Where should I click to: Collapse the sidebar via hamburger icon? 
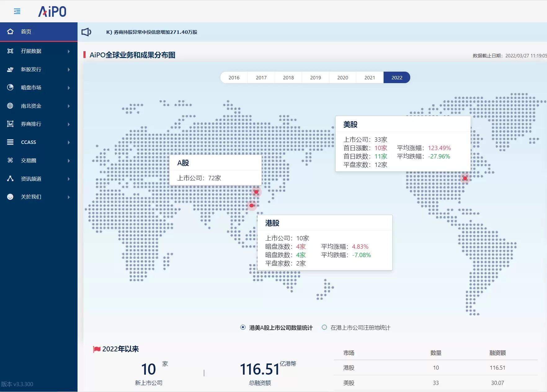tap(17, 11)
